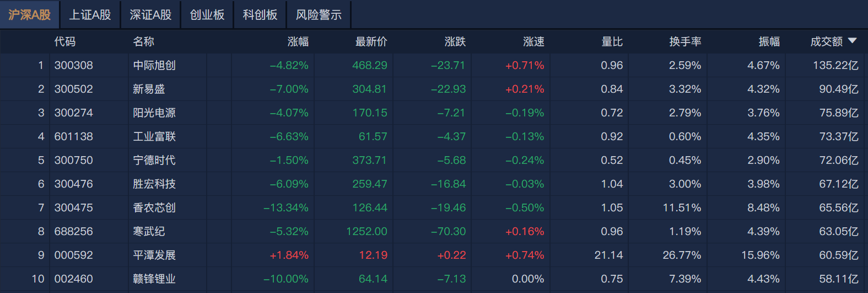Click stock code 688256
This screenshot has height=293, width=868.
pos(73,232)
